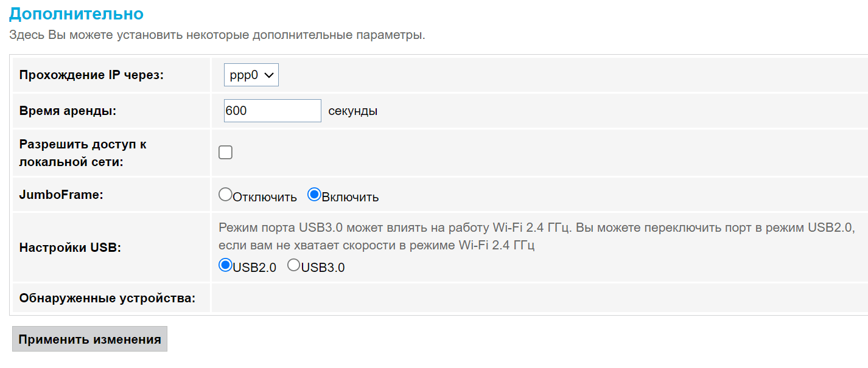The image size is (868, 368).
Task: Click the subtitle text under Дополнительно
Action: pos(217,35)
